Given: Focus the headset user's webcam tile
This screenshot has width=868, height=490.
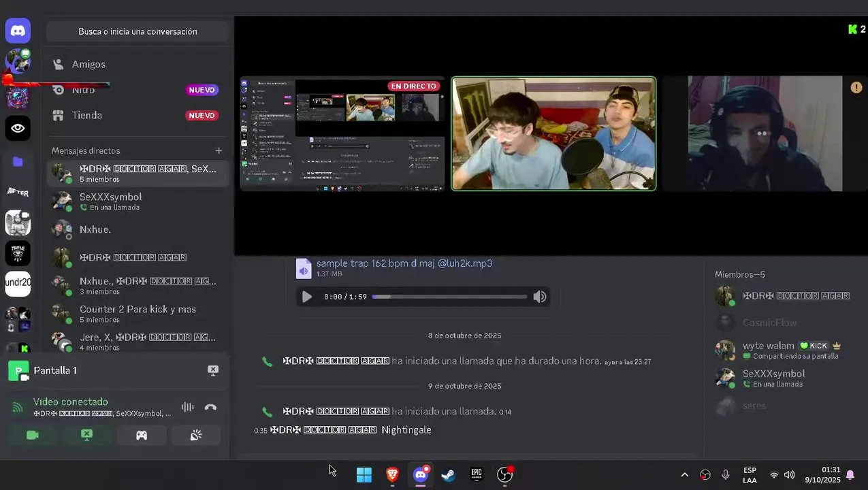Looking at the screenshot, I should 765,133.
